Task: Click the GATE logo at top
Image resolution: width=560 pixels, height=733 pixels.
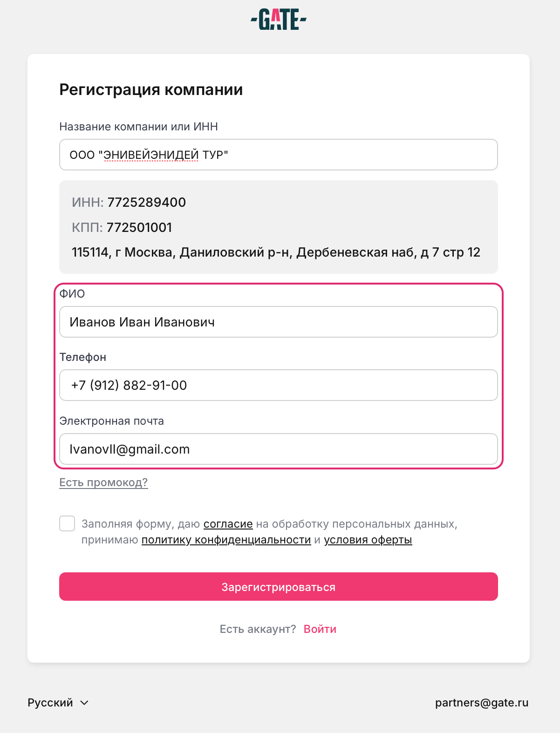Action: tap(279, 20)
